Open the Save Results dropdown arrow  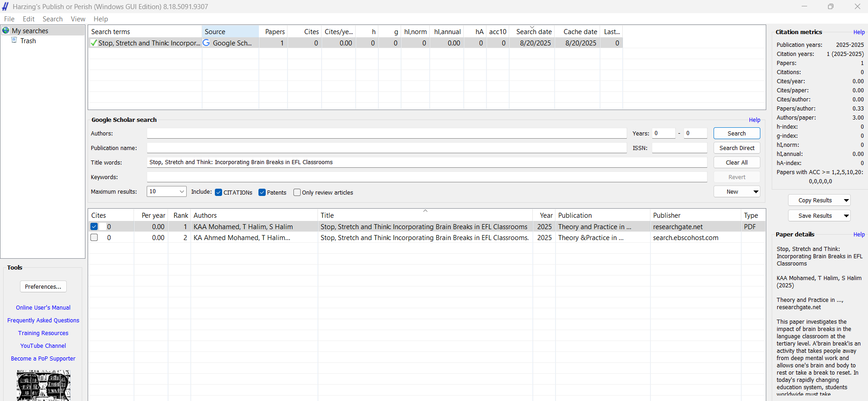coord(846,216)
